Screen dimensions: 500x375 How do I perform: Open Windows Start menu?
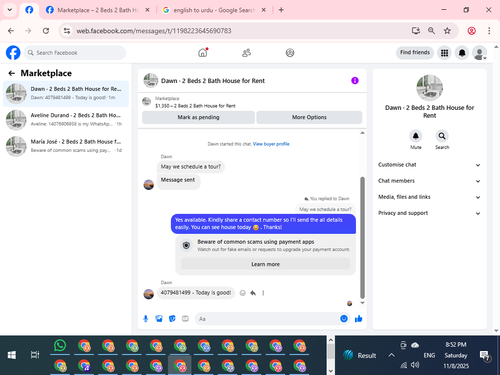[x=12, y=355]
